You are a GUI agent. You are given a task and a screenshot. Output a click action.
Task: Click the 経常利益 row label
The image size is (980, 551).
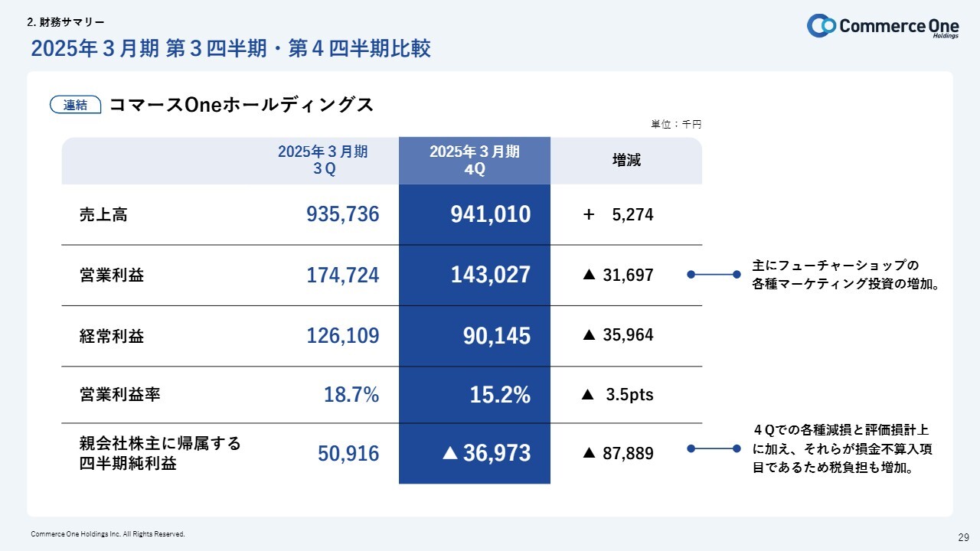(x=112, y=335)
